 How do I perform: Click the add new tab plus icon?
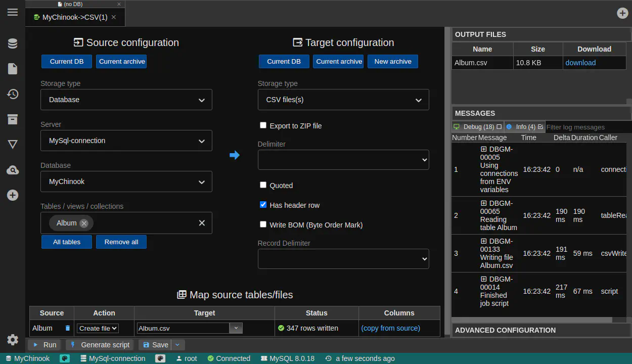[622, 13]
